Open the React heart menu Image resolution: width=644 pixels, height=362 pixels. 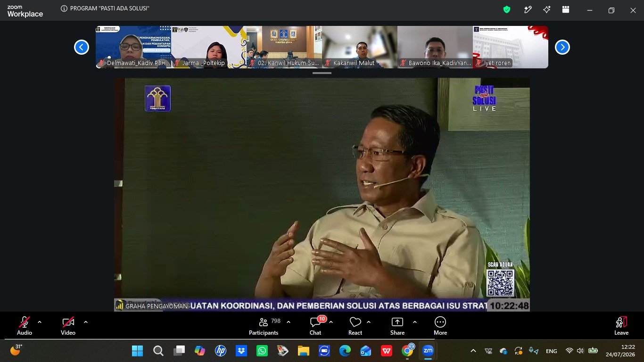355,326
